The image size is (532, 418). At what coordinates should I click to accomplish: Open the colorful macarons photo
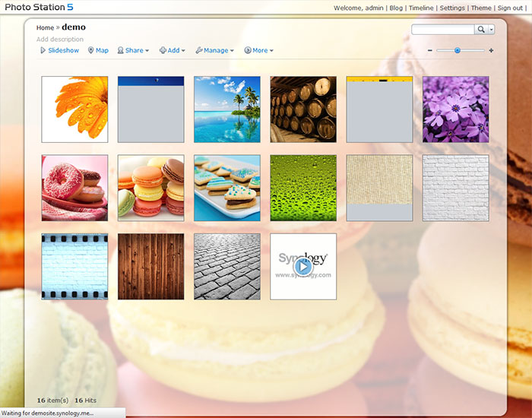click(151, 188)
